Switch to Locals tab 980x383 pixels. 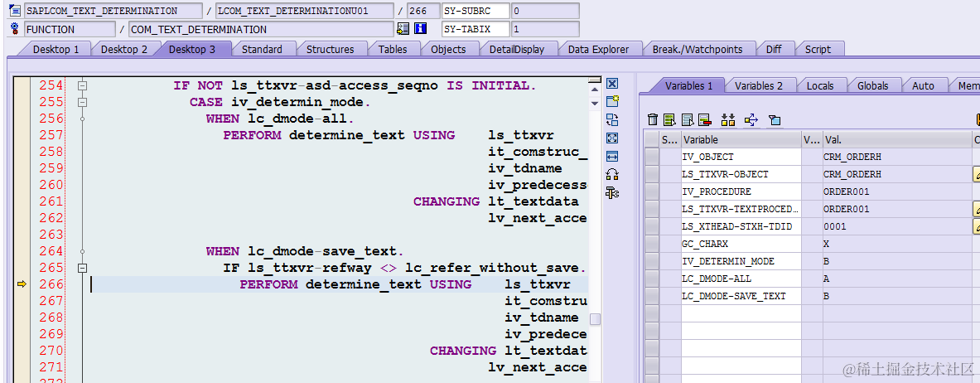pyautogui.click(x=820, y=85)
